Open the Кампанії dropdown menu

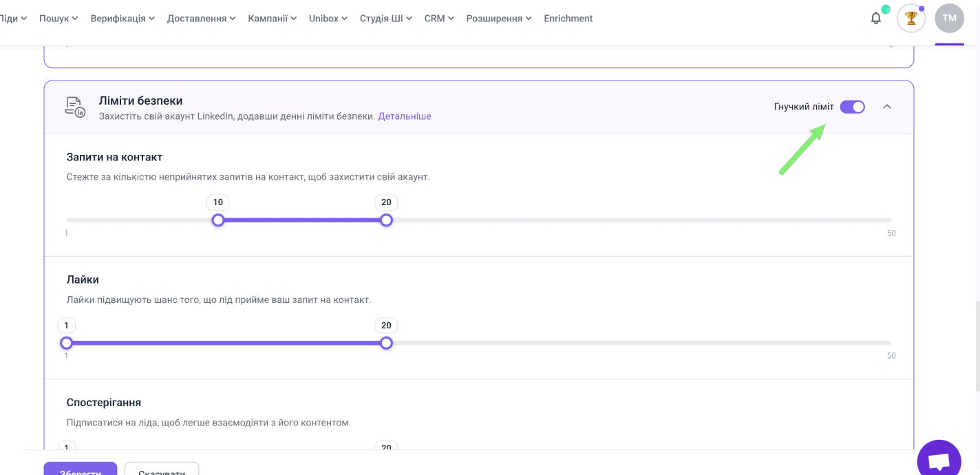click(x=272, y=19)
